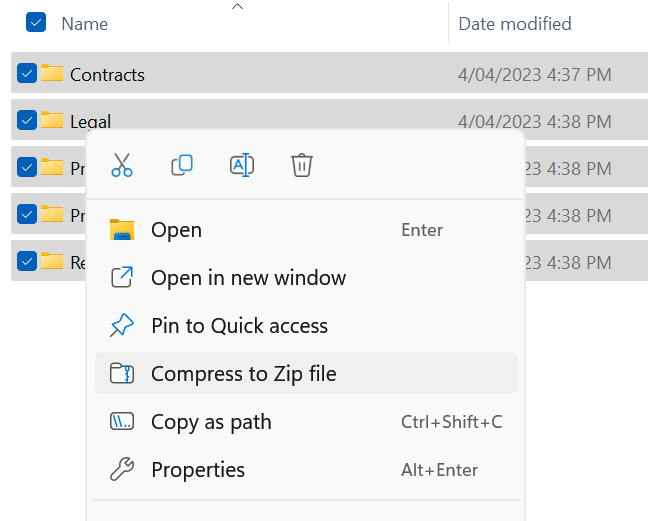The image size is (648, 521).
Task: Select Compress to Zip file
Action: (306, 374)
